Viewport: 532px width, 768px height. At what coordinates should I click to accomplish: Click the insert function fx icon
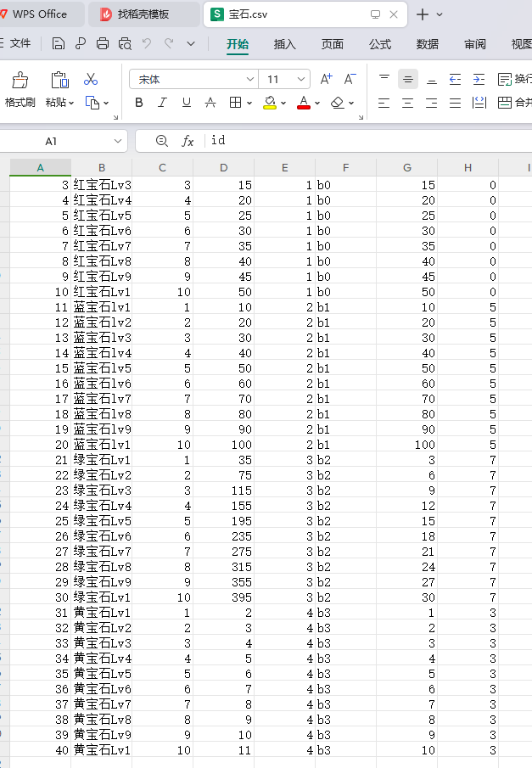point(188,141)
